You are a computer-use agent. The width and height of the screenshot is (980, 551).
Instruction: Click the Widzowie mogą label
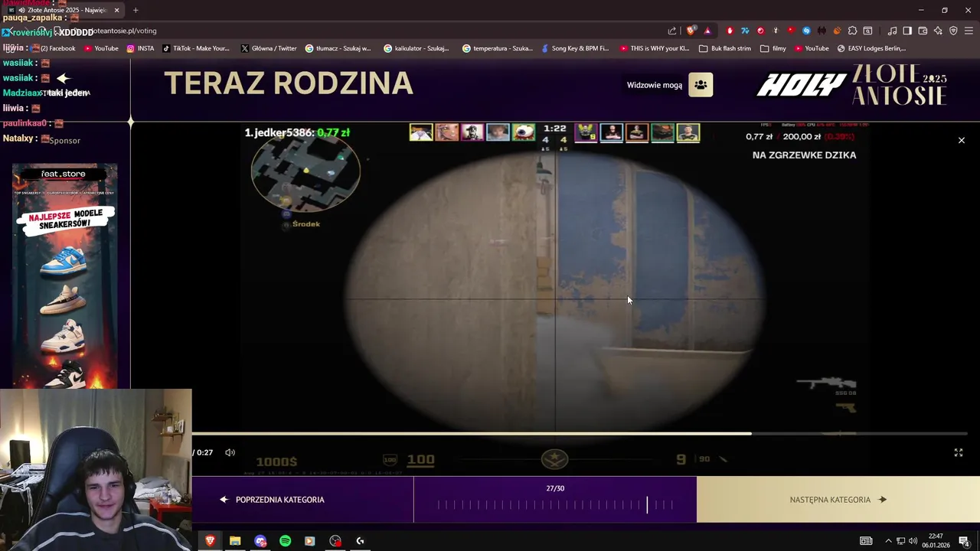655,85
